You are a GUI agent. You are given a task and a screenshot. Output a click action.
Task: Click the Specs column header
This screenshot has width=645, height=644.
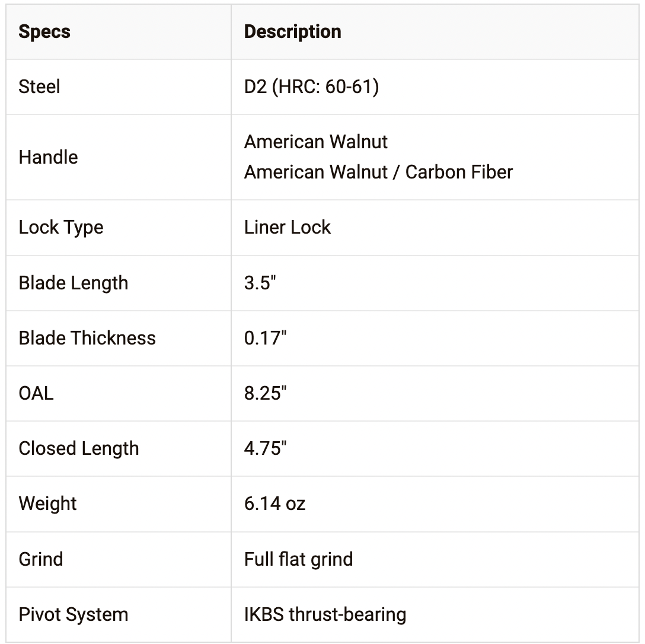[44, 32]
